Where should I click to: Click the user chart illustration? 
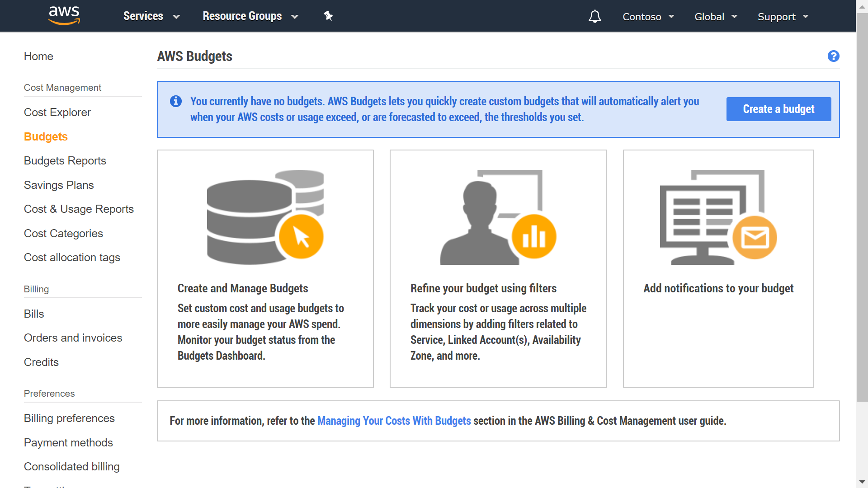point(498,217)
